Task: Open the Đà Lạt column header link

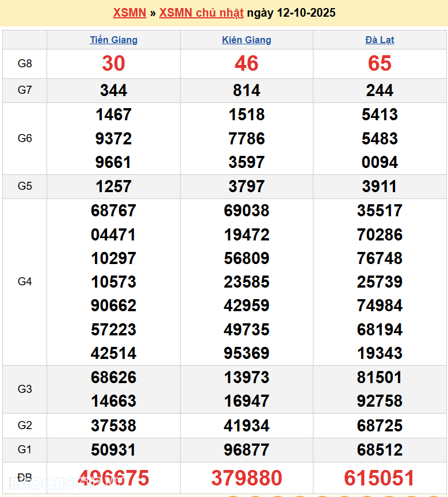Action: 380,40
